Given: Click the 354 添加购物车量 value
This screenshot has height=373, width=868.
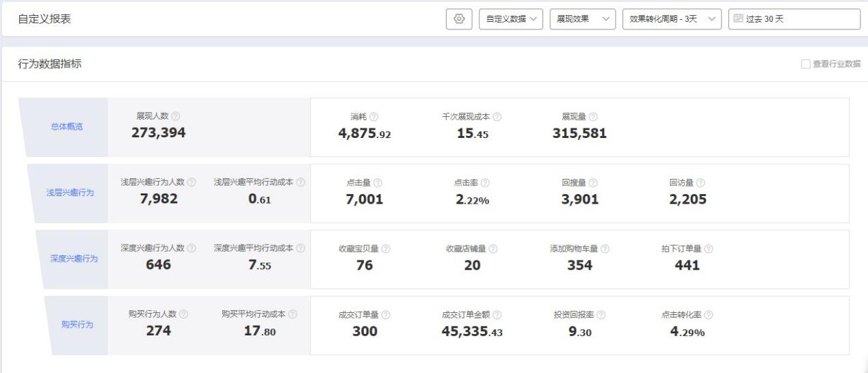Looking at the screenshot, I should click(580, 266).
